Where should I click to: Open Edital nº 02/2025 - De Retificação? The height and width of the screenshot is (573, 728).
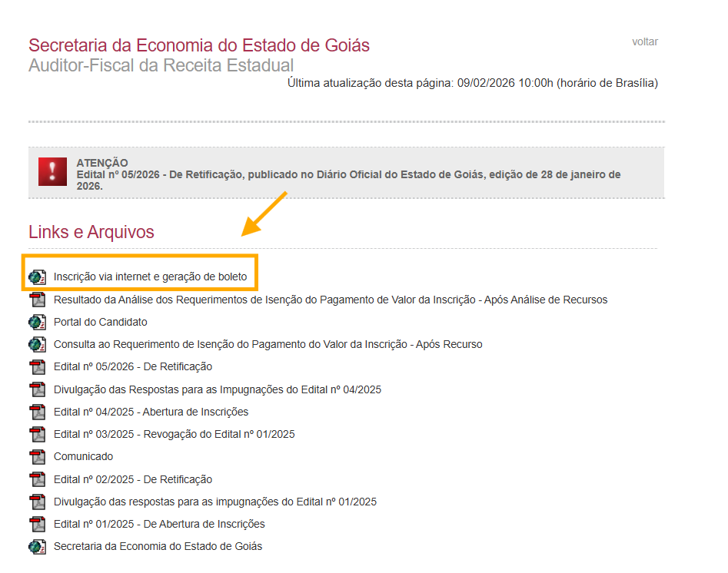tap(132, 480)
